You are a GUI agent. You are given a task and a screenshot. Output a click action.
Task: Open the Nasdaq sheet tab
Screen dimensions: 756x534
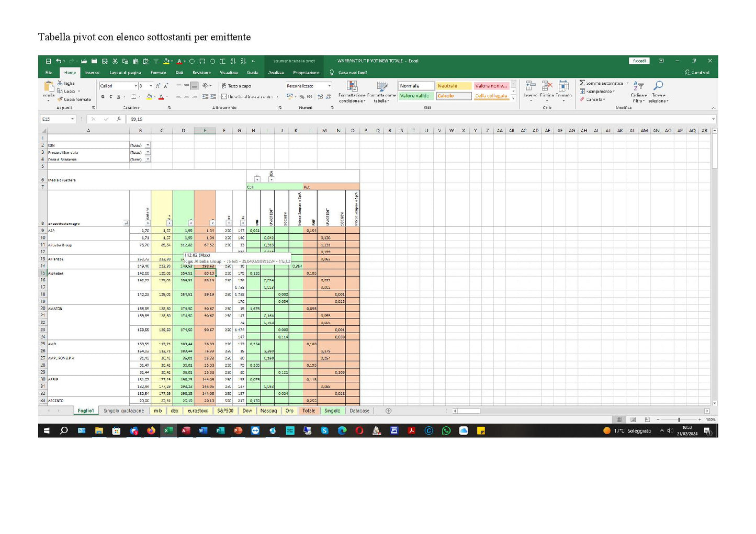268,411
